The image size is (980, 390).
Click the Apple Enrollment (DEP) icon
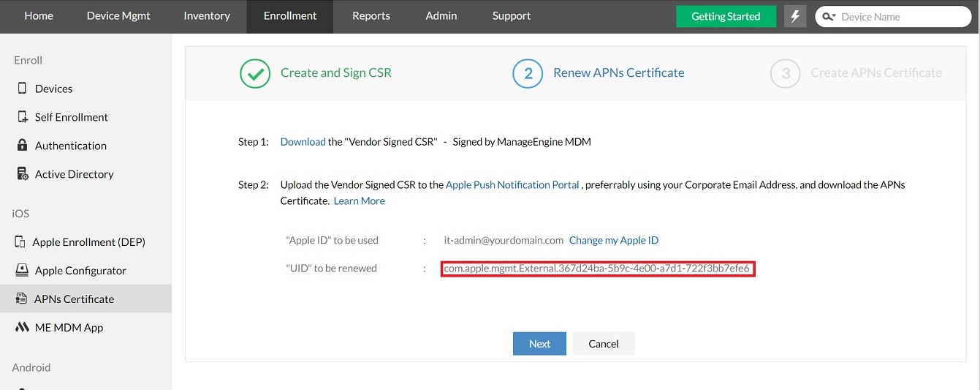pos(20,242)
